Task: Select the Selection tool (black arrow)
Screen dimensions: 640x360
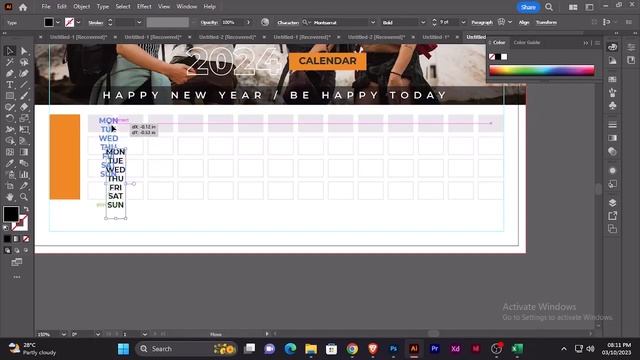Action: pyautogui.click(x=10, y=51)
